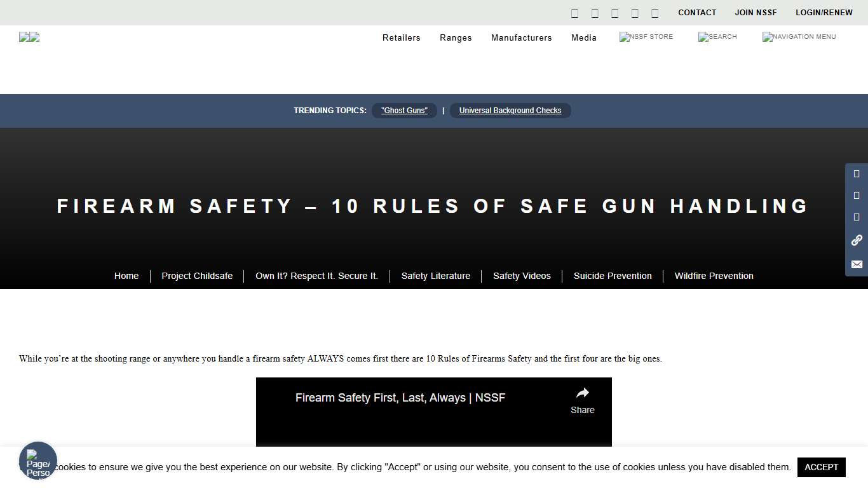This screenshot has width=868, height=488.
Task: Share the Firearm Safety video
Action: 582,400
